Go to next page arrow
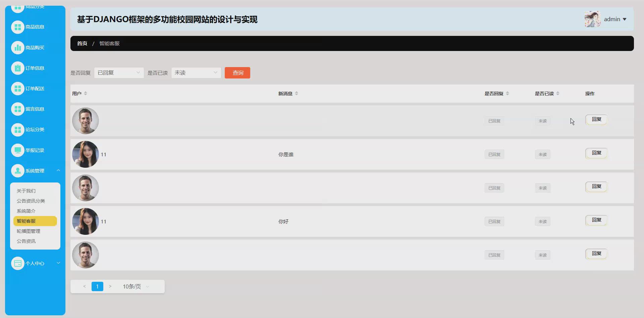The width and height of the screenshot is (644, 318). click(x=110, y=286)
